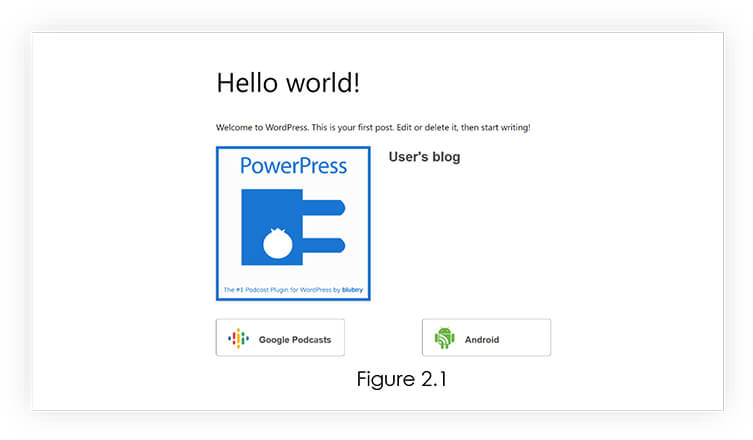Click the "Welcome to WordPress" paragraph text

[x=373, y=127]
